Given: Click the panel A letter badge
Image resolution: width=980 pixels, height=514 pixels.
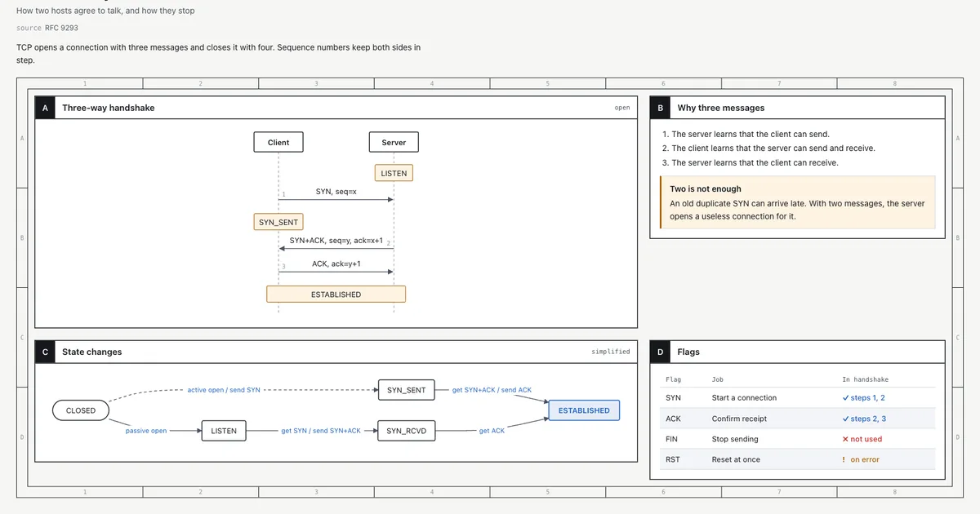Looking at the screenshot, I should pyautogui.click(x=45, y=108).
